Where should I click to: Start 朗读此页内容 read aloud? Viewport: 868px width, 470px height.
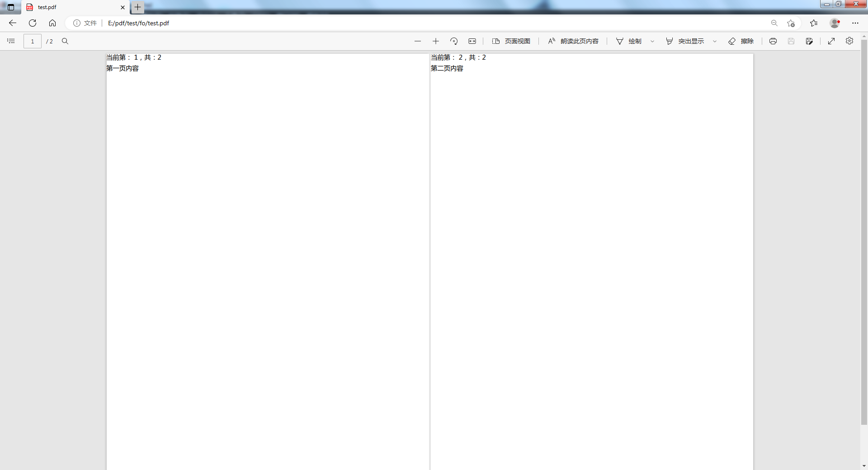(573, 41)
